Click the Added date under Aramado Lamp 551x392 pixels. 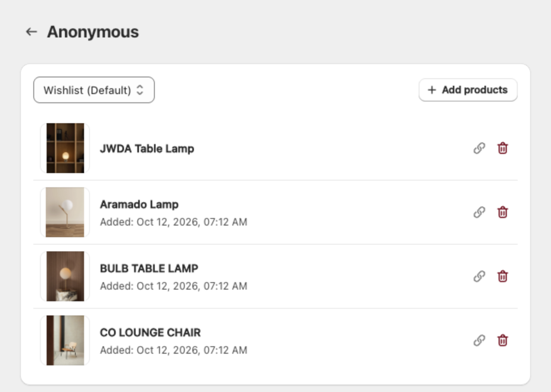pyautogui.click(x=174, y=222)
